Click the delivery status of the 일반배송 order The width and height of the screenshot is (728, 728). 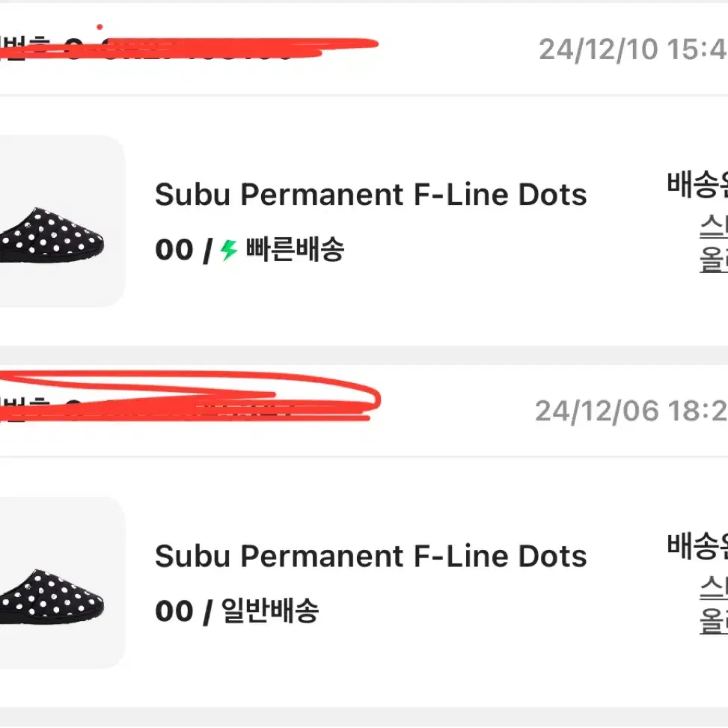(x=697, y=545)
